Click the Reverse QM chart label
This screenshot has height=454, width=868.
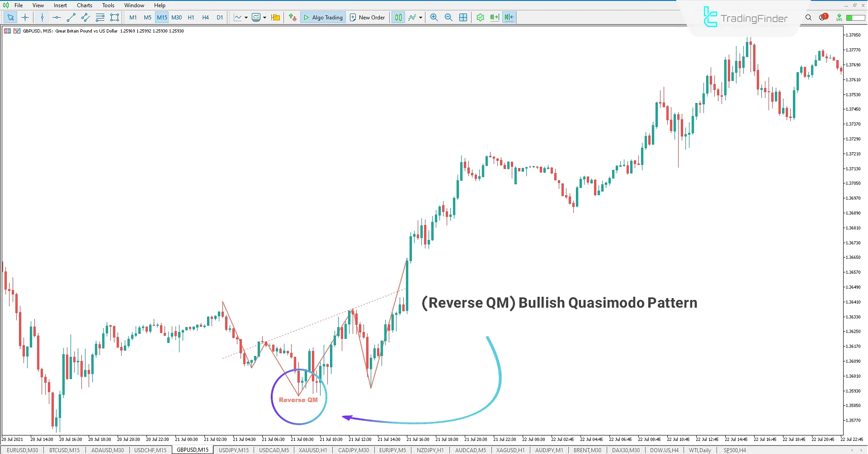pos(298,400)
